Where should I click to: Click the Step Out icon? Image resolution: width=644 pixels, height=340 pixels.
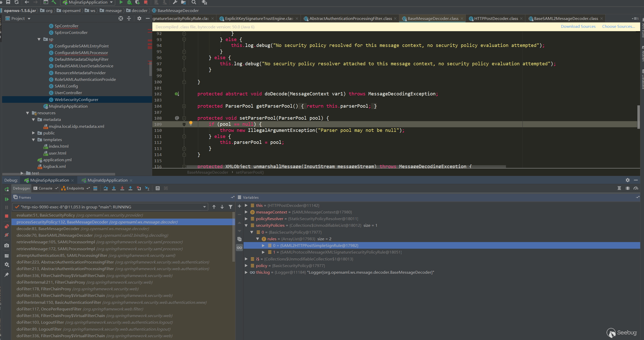130,188
